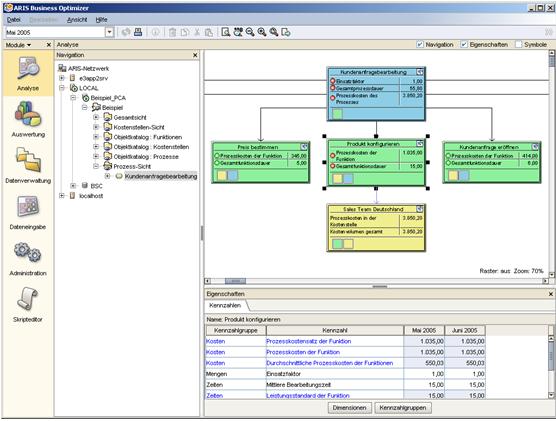Click the greyed-out info icon in toolbar

point(155,32)
